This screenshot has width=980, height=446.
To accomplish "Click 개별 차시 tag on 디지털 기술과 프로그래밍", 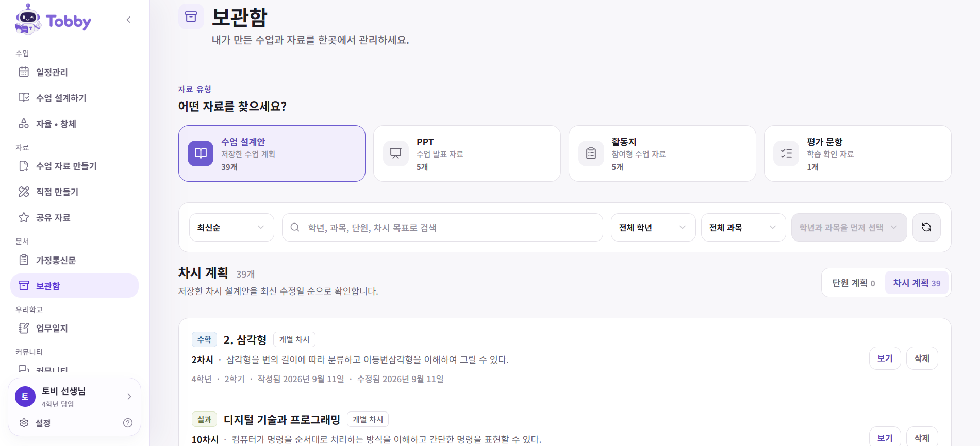I will [x=368, y=419].
